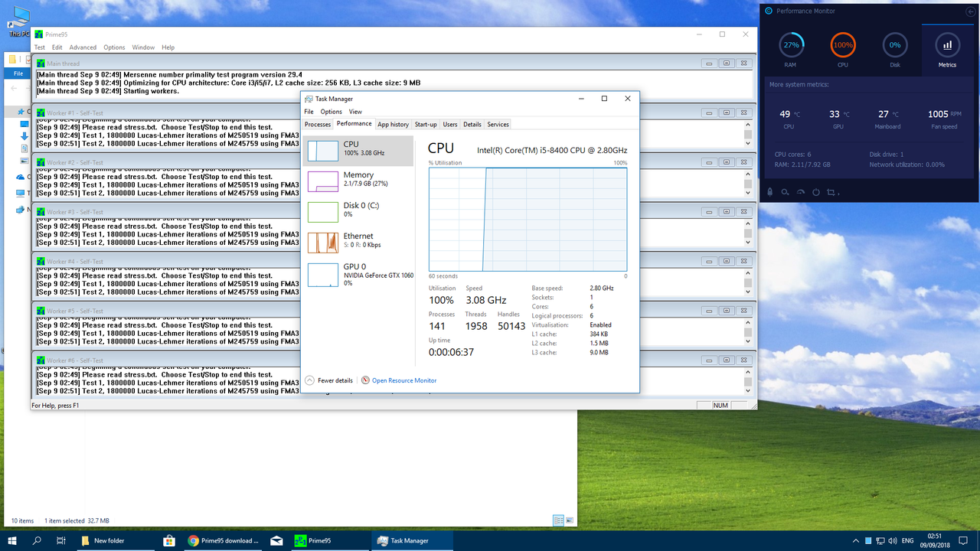Open the File tab in File Explorer
The height and width of the screenshot is (551, 980).
[x=17, y=74]
